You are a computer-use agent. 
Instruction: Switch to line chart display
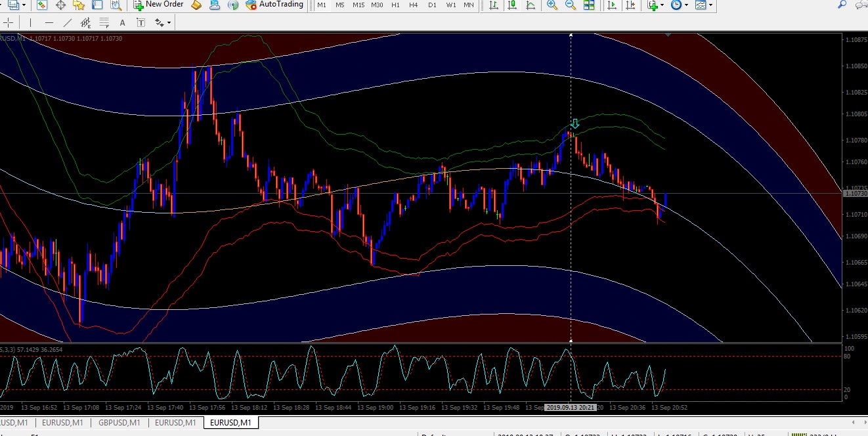529,5
